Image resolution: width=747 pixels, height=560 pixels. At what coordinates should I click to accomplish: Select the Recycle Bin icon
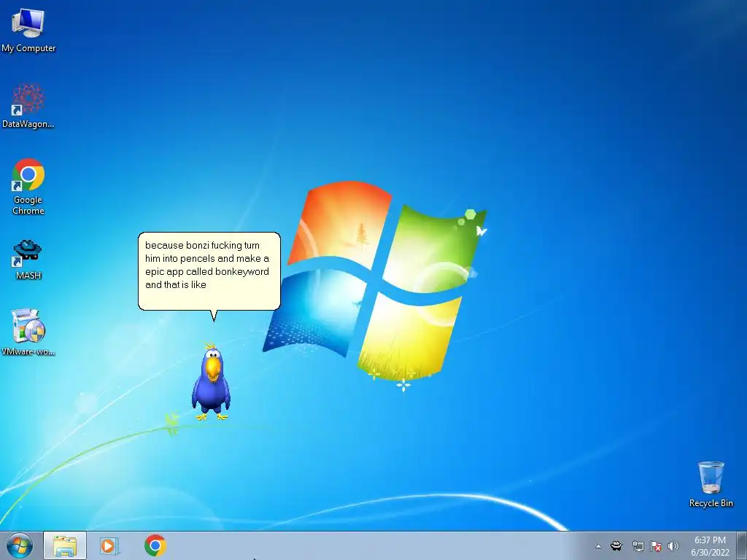(711, 484)
